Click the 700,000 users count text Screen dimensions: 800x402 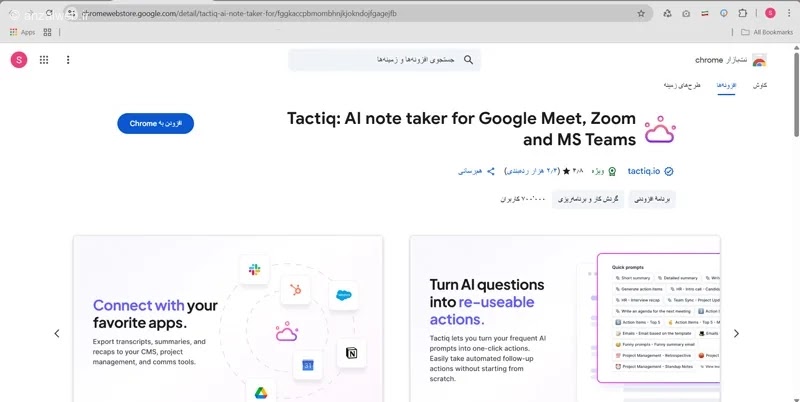click(x=523, y=199)
